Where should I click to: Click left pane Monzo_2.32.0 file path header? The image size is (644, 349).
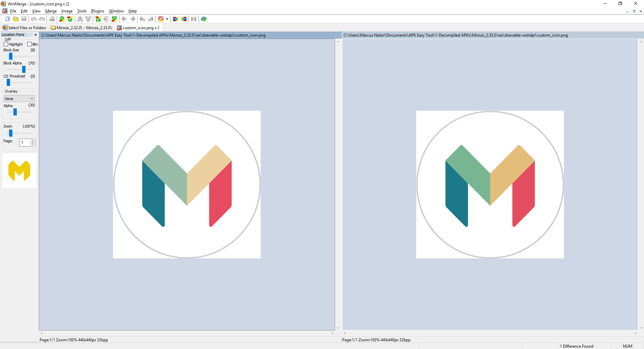pyautogui.click(x=190, y=35)
